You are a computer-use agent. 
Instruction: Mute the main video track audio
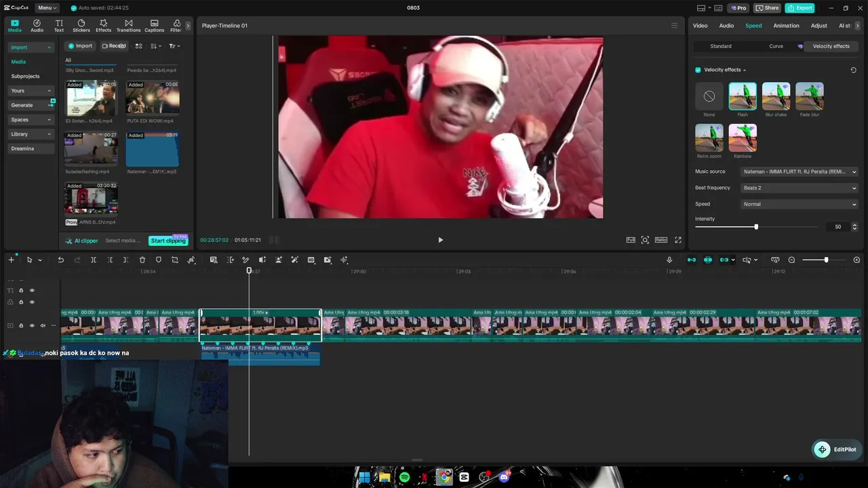point(43,325)
